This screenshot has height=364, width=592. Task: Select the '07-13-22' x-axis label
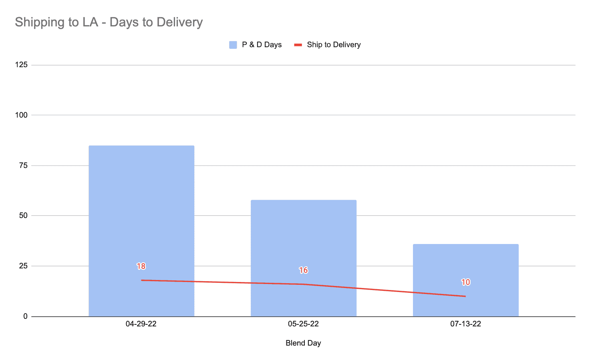point(465,324)
